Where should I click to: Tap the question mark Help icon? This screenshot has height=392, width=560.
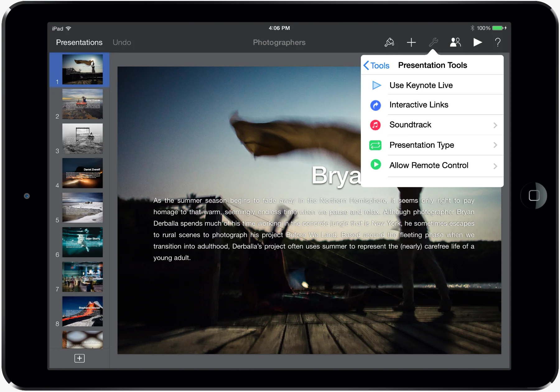(x=498, y=42)
